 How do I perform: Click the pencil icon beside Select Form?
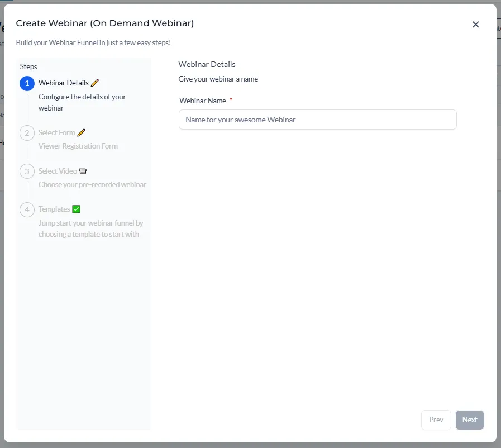click(82, 132)
